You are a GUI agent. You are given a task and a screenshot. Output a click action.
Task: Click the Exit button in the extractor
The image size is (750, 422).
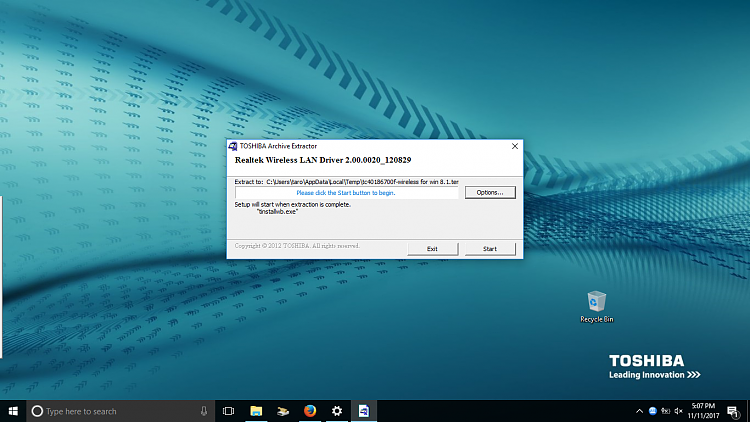pos(432,249)
